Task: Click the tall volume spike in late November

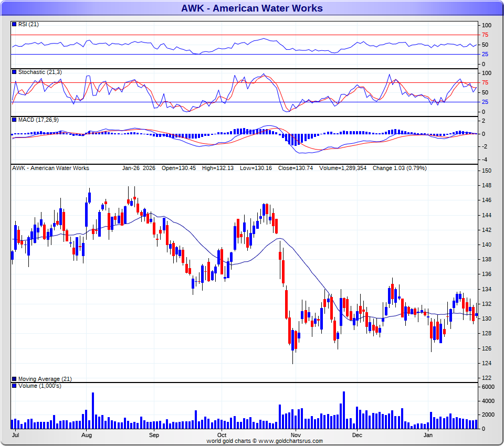Action: (344, 410)
